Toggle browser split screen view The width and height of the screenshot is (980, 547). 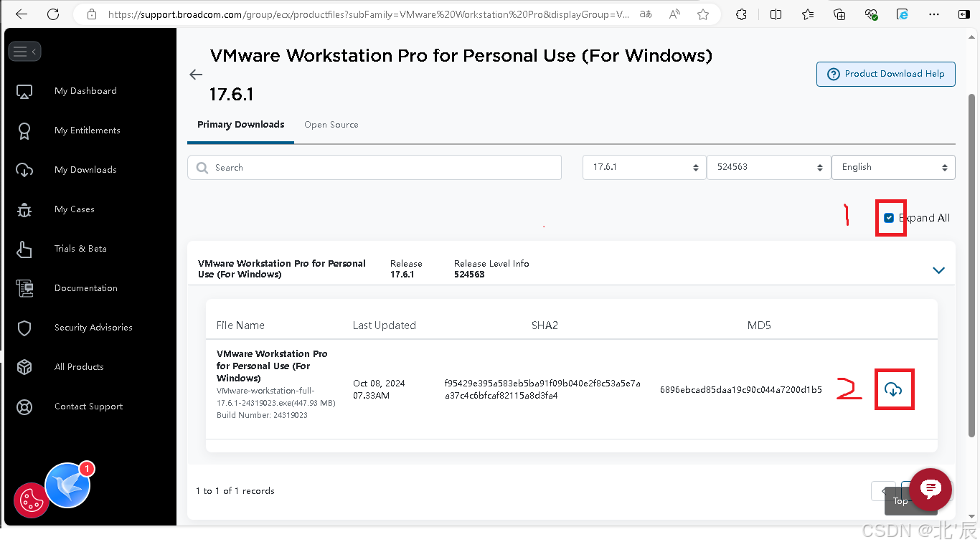pyautogui.click(x=776, y=14)
